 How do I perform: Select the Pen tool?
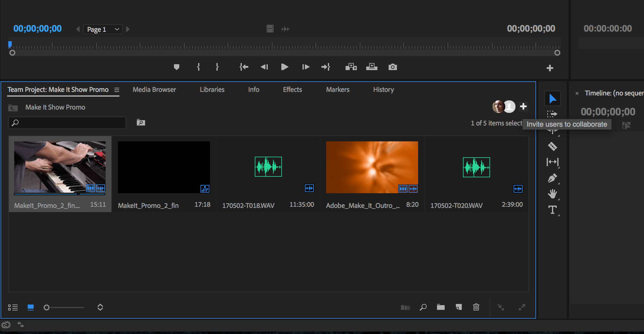click(552, 178)
